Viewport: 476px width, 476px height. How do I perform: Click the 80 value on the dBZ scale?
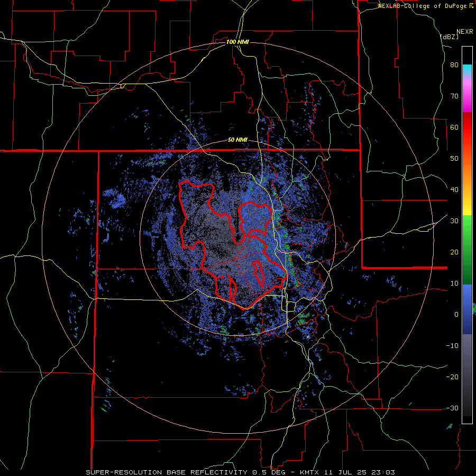pos(454,65)
